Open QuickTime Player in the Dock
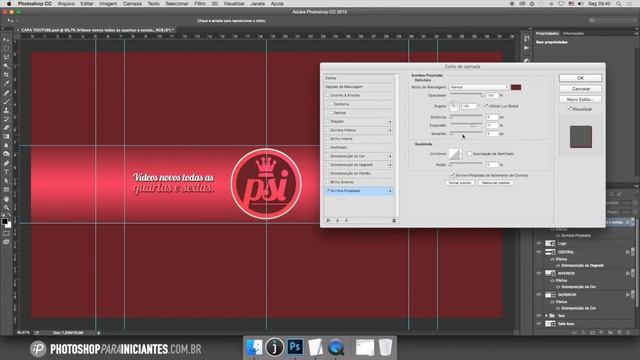 [336, 347]
